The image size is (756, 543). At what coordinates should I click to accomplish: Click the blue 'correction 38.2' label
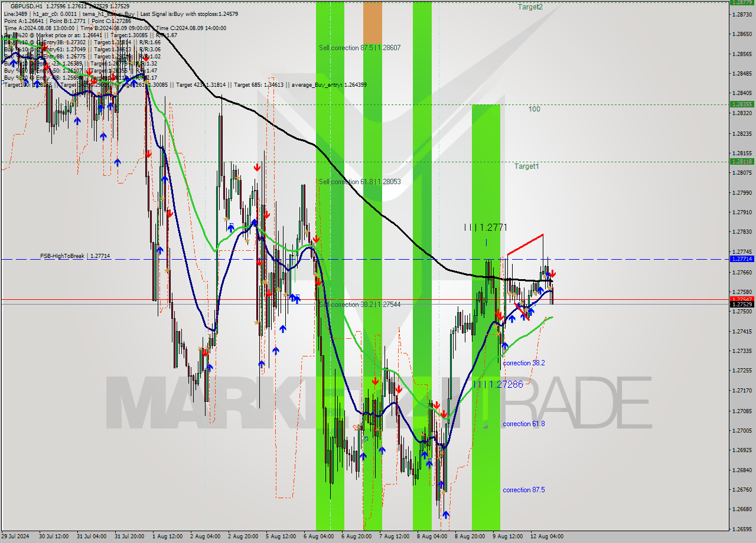(524, 363)
